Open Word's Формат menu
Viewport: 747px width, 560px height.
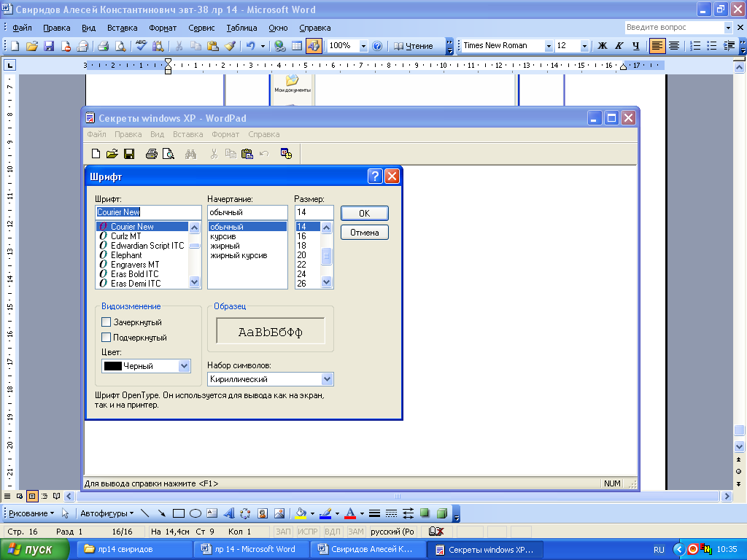(x=163, y=28)
